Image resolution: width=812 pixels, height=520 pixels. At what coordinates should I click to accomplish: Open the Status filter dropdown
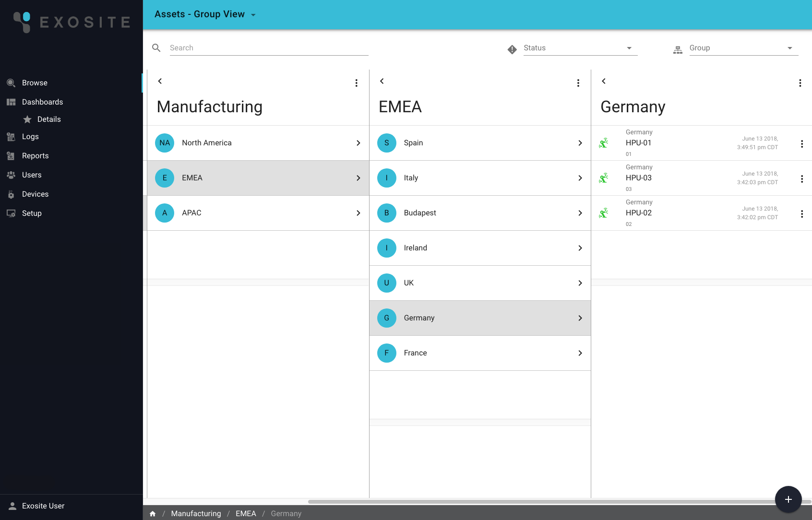coord(629,47)
